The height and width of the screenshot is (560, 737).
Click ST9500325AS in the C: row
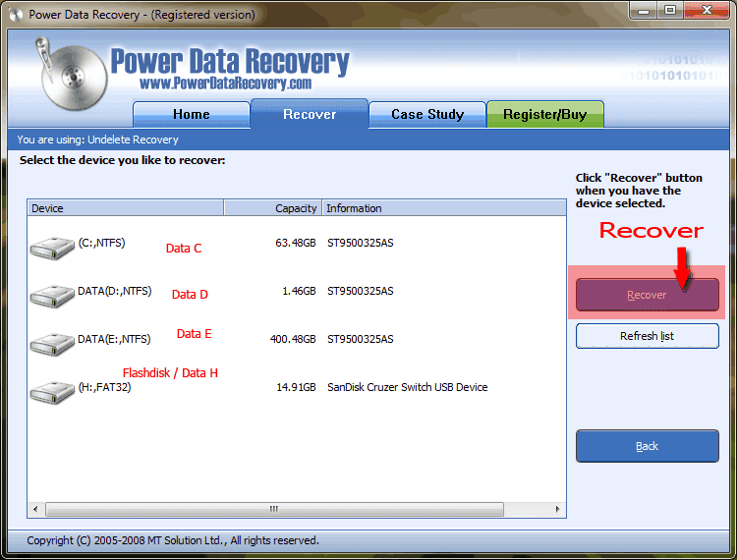click(x=361, y=243)
